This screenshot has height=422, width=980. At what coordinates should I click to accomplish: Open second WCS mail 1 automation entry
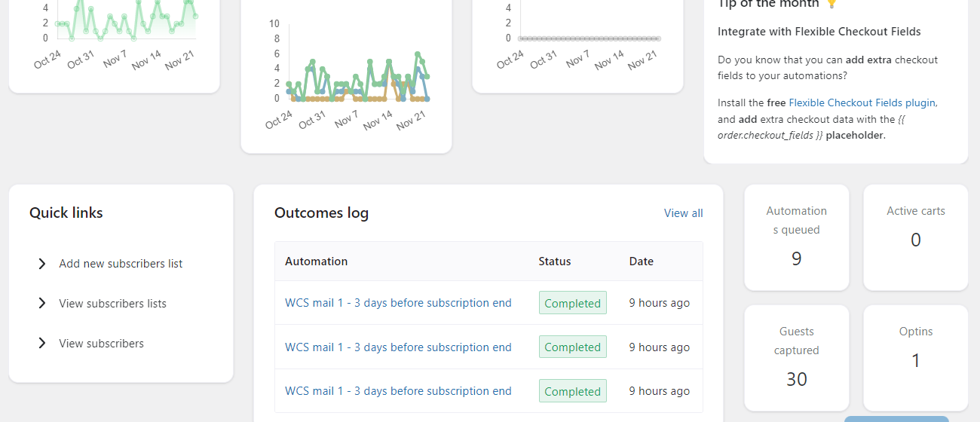pos(398,347)
